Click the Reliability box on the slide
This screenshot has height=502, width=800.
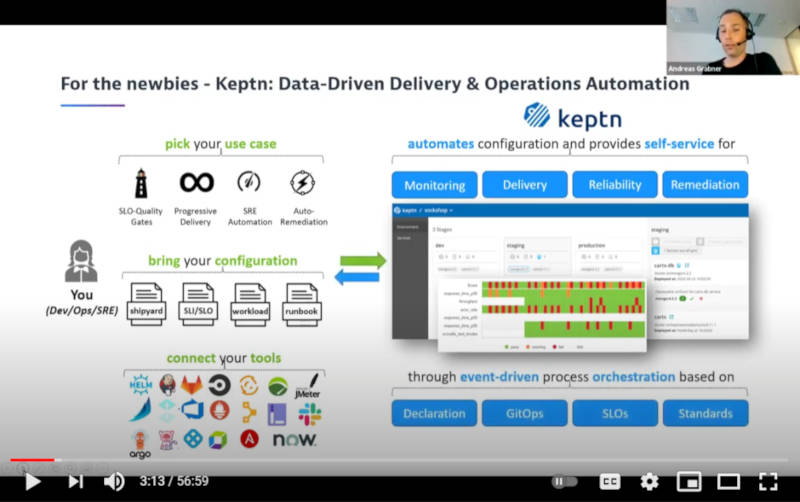[615, 185]
